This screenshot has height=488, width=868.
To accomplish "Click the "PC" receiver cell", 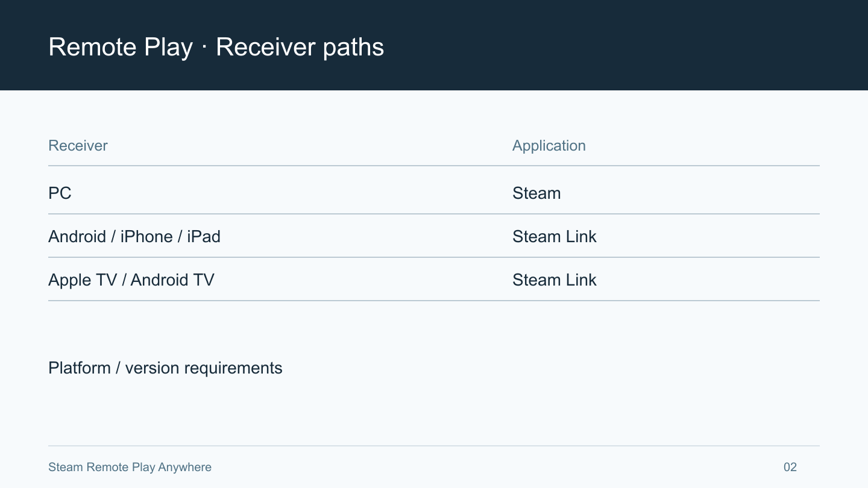I will click(60, 193).
